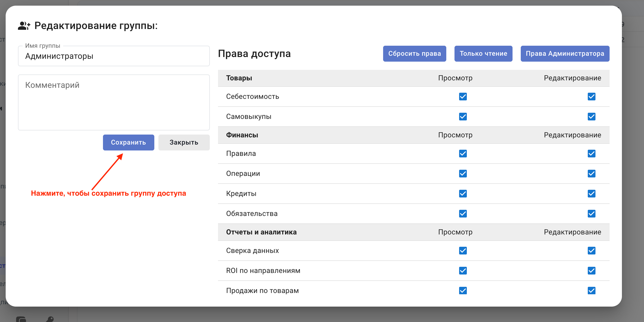
Task: Toggle Самовыкупы view checkbox
Action: (x=463, y=117)
